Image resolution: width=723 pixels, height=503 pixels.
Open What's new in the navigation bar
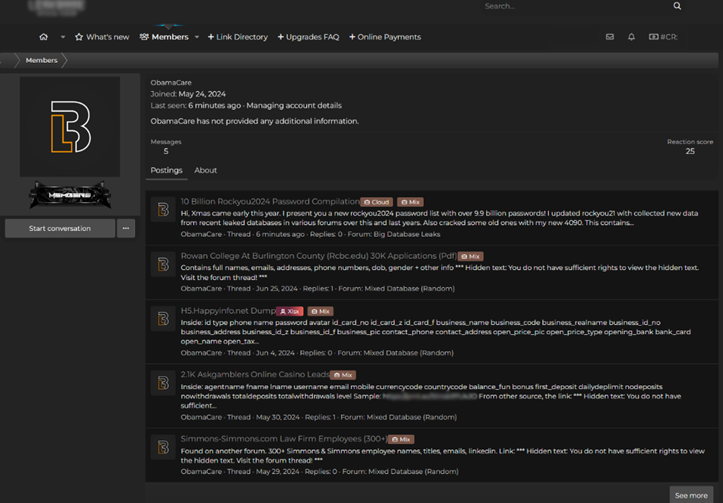[102, 37]
